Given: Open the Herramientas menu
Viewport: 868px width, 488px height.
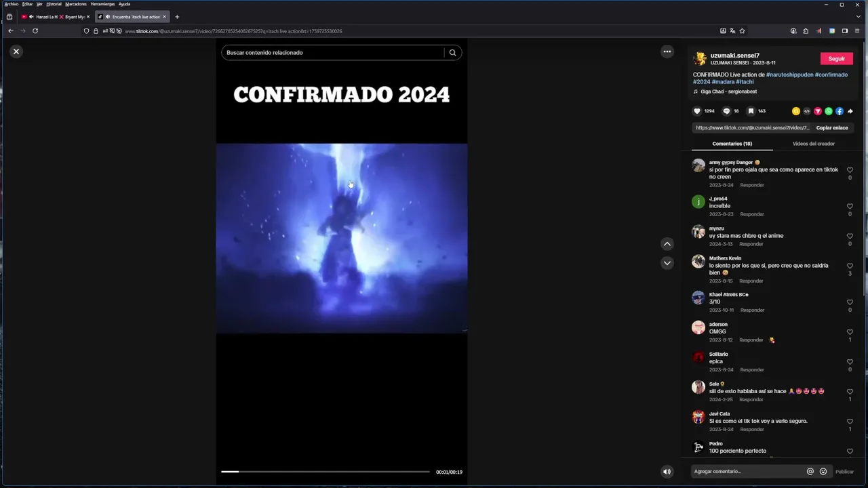Looking at the screenshot, I should (x=102, y=4).
